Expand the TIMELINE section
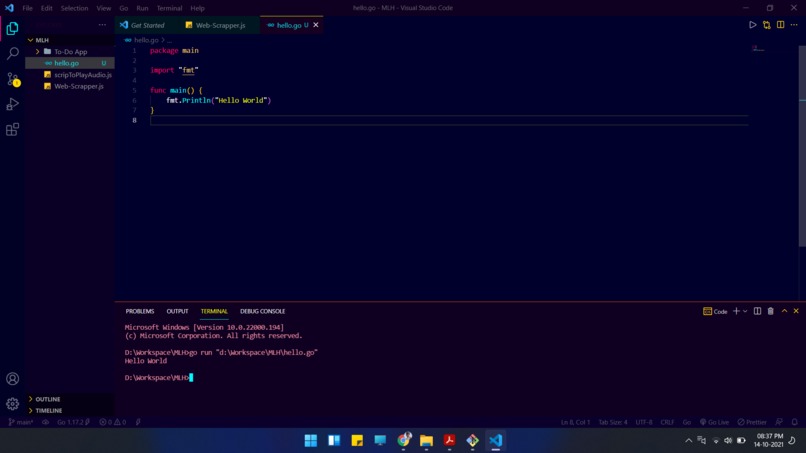The image size is (806, 453). click(x=70, y=410)
